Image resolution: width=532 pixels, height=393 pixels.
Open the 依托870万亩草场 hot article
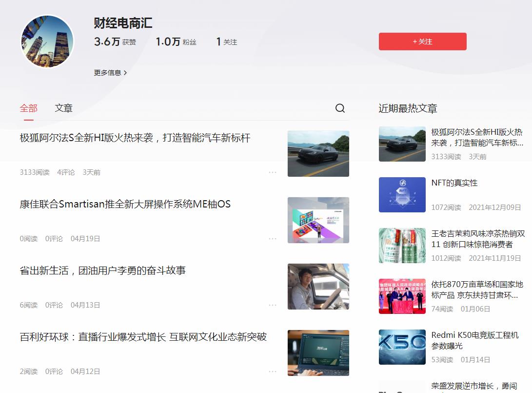click(x=477, y=290)
